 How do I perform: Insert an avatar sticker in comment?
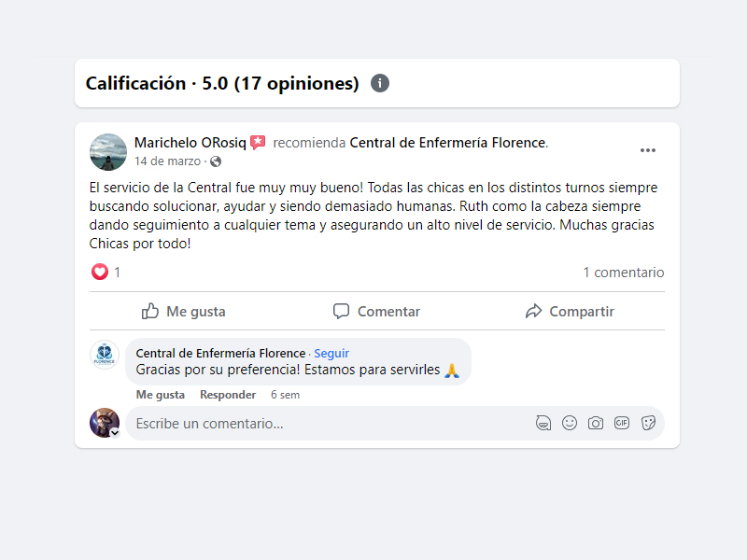tap(543, 423)
